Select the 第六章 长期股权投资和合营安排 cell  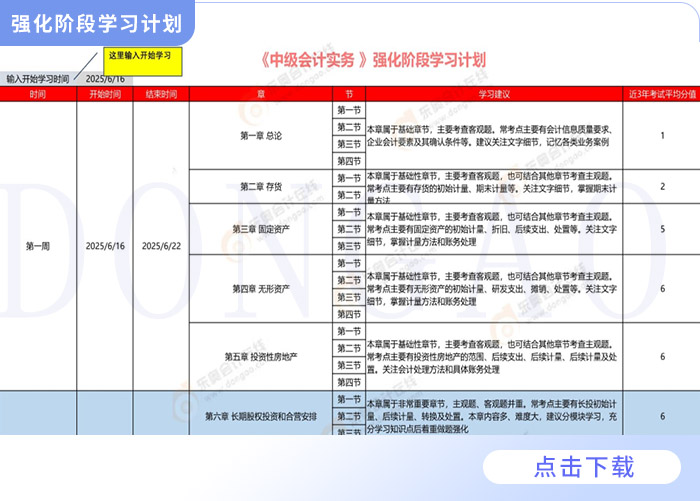261,415
